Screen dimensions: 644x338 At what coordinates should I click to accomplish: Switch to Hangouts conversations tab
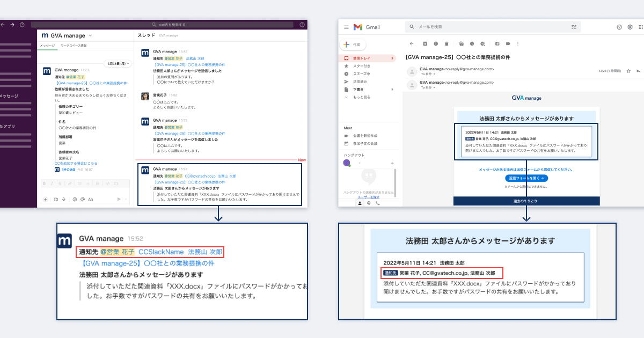point(369,203)
